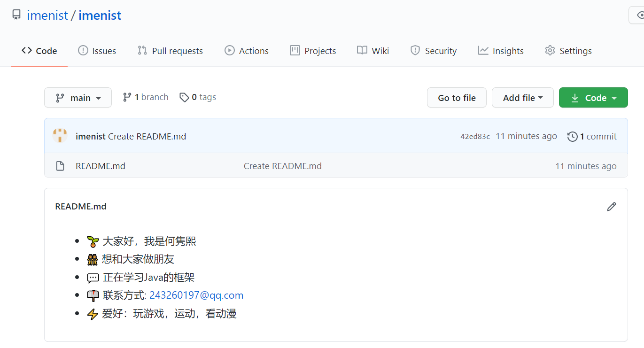This screenshot has width=644, height=348.
Task: Click the lightning bolt emoji in the README
Action: [93, 314]
